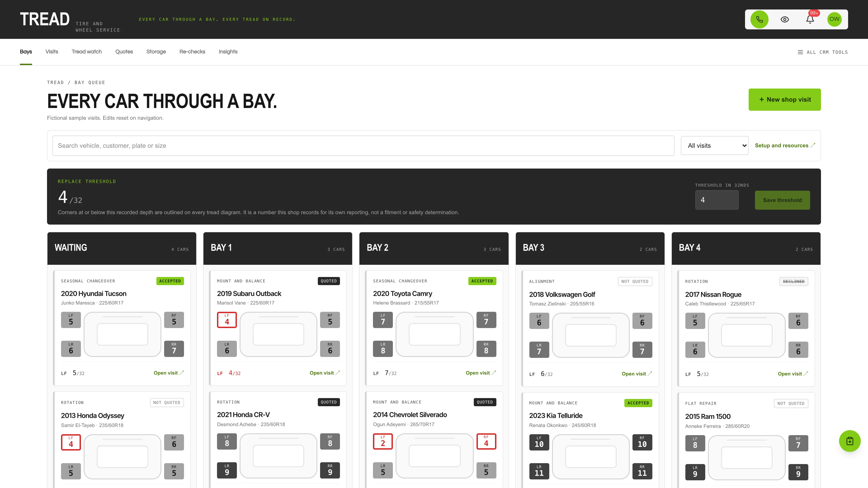The image size is (868, 488).
Task: Click the New shop visit button
Action: pos(784,99)
